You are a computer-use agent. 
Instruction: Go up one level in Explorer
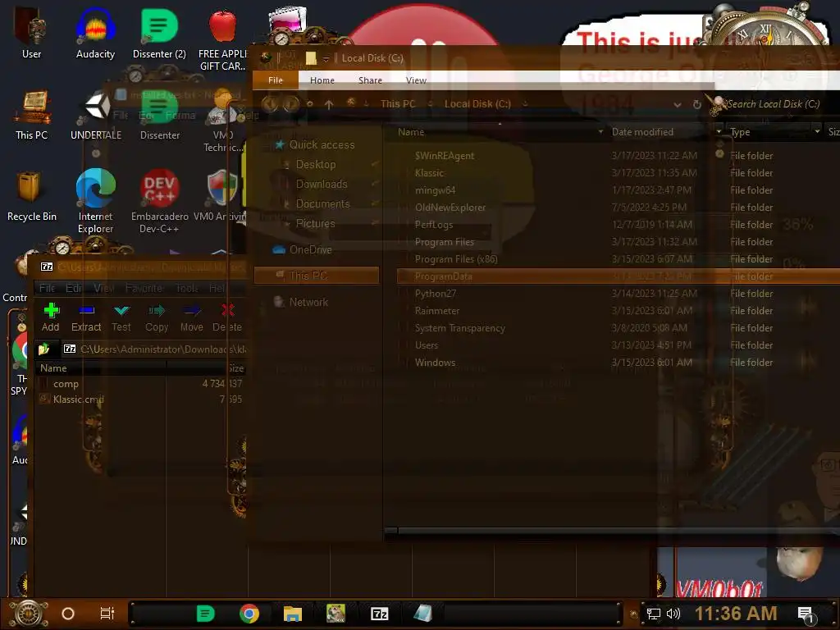pos(329,104)
